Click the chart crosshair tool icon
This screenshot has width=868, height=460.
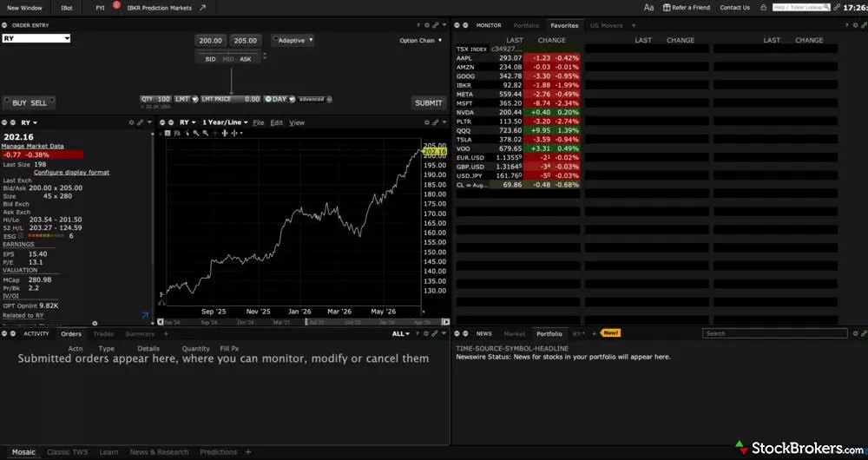tap(215, 133)
